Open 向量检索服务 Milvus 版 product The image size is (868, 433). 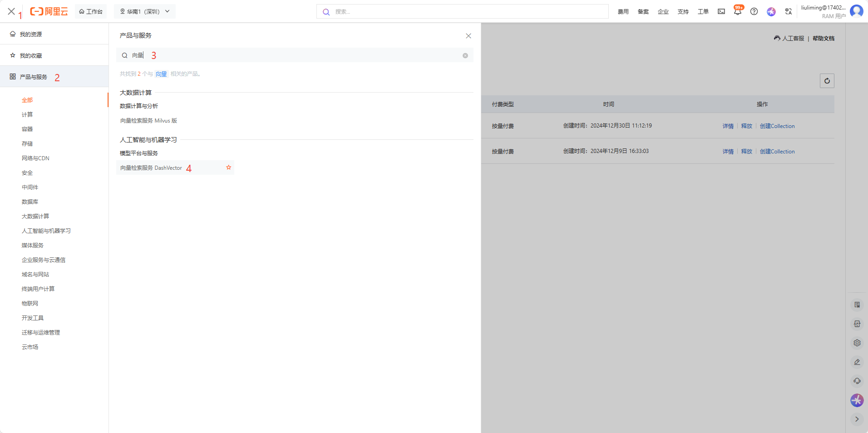coord(148,121)
